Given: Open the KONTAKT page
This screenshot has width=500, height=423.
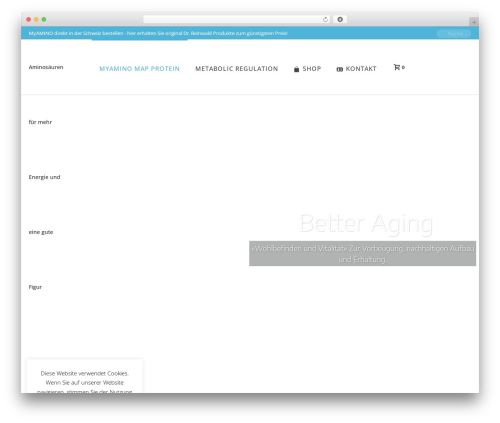Looking at the screenshot, I should [361, 69].
